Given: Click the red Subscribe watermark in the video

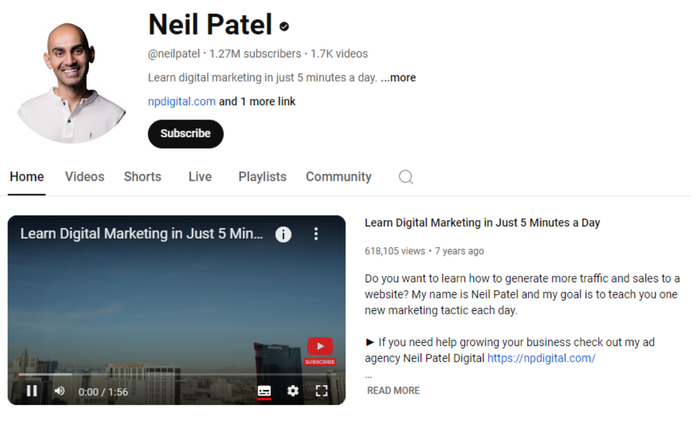Looking at the screenshot, I should 320,352.
